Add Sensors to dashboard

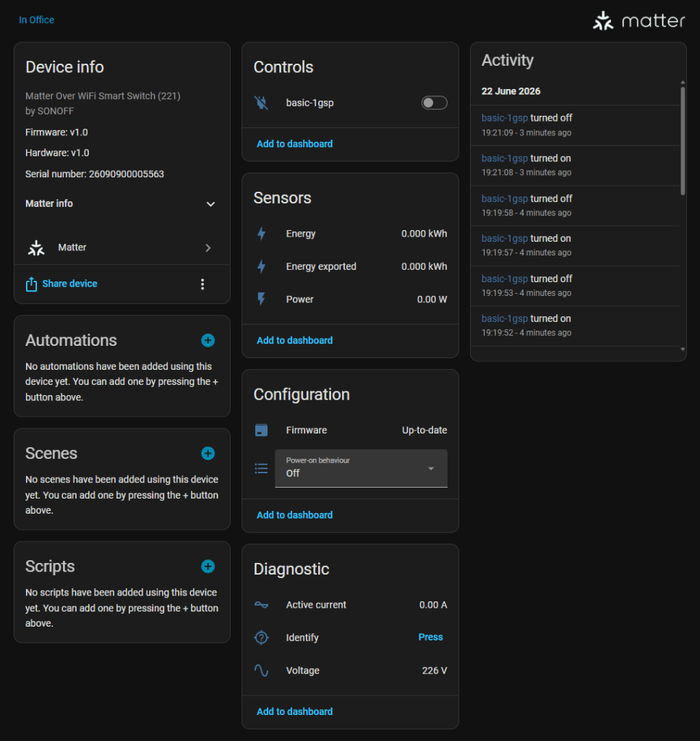[x=294, y=340]
